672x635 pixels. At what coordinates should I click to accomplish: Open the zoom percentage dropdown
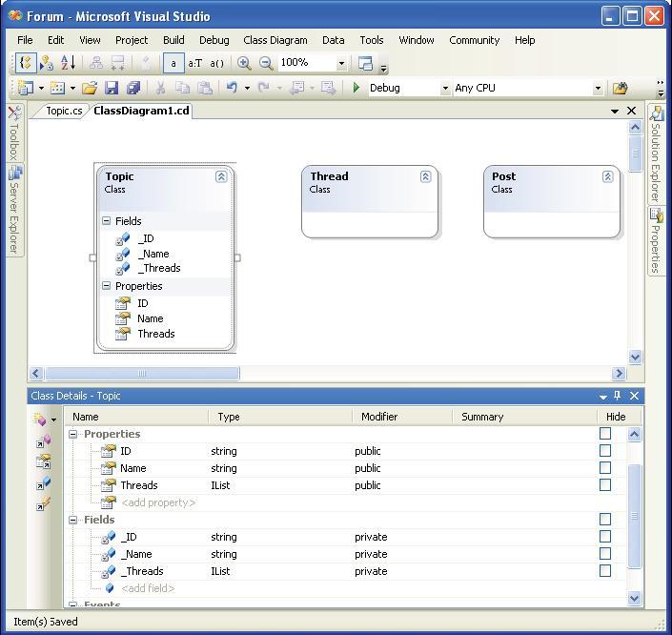340,63
